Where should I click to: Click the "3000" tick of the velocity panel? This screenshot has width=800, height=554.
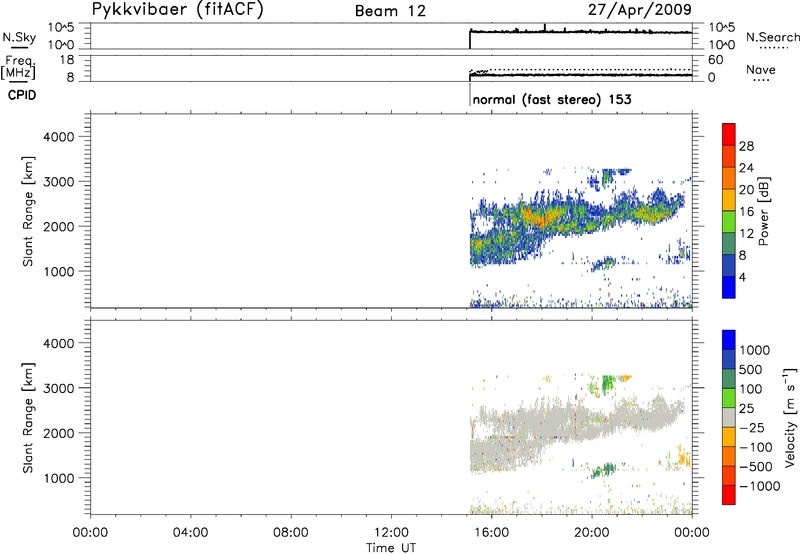pyautogui.click(x=59, y=388)
